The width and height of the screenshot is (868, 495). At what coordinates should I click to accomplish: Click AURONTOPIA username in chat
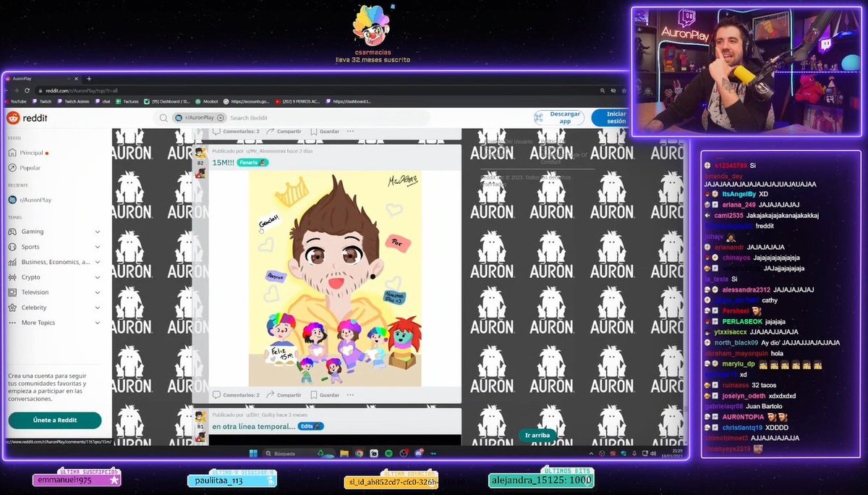tap(743, 417)
